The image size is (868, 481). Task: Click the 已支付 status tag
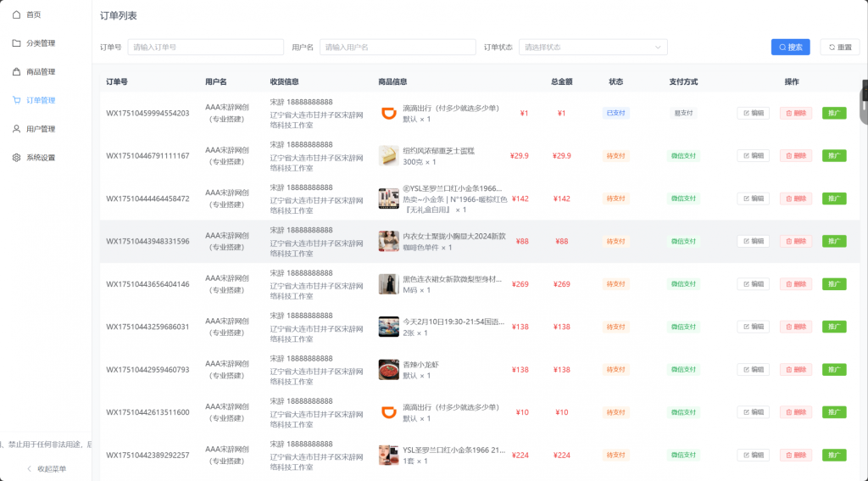coord(615,113)
